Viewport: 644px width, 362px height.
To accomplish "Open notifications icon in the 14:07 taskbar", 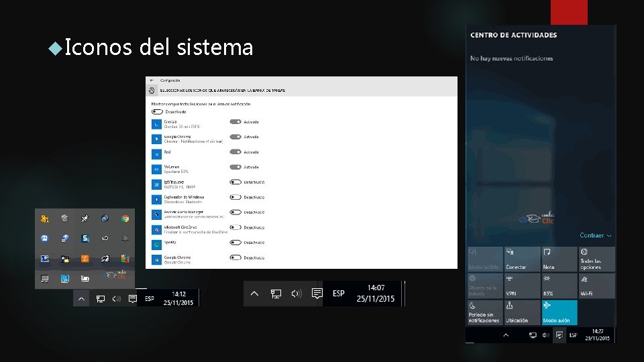I will coord(317,294).
